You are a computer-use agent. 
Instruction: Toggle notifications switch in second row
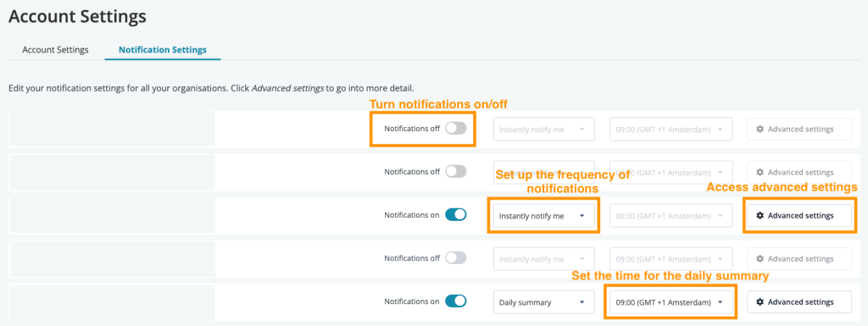tap(456, 172)
